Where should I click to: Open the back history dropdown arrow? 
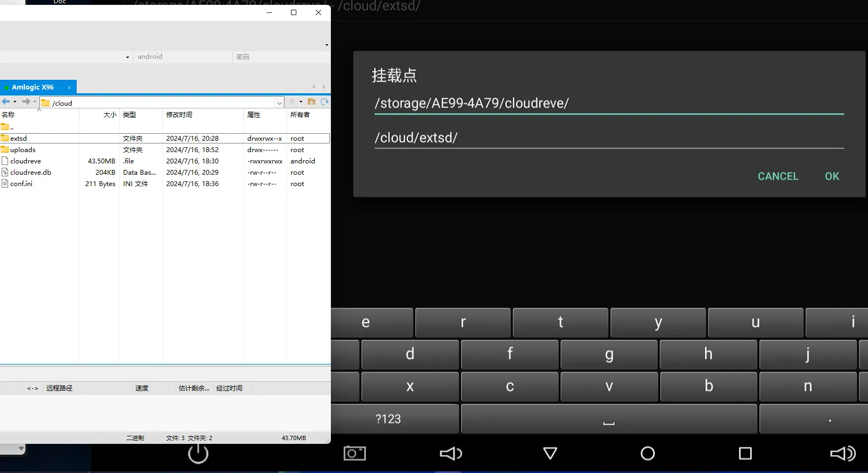tap(15, 102)
